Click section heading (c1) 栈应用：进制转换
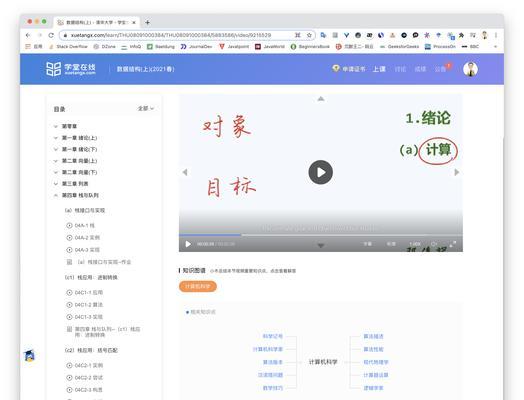 tap(91, 277)
